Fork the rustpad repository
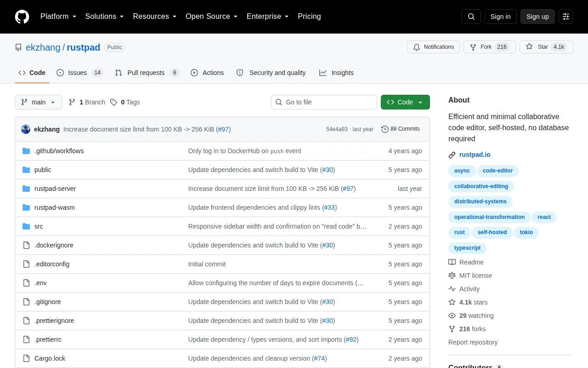588x368 pixels. pos(489,47)
